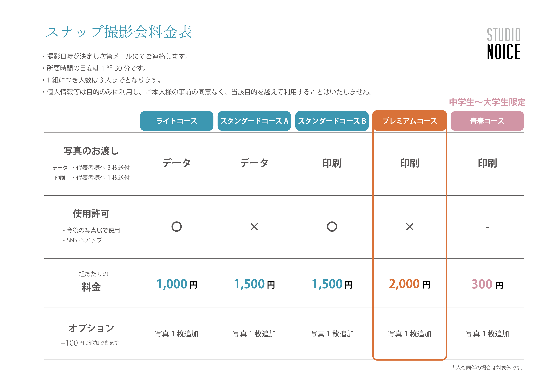Image resolution: width=554 pixels, height=392 pixels.
Task: Click the オプション row heading
Action: [x=91, y=328]
